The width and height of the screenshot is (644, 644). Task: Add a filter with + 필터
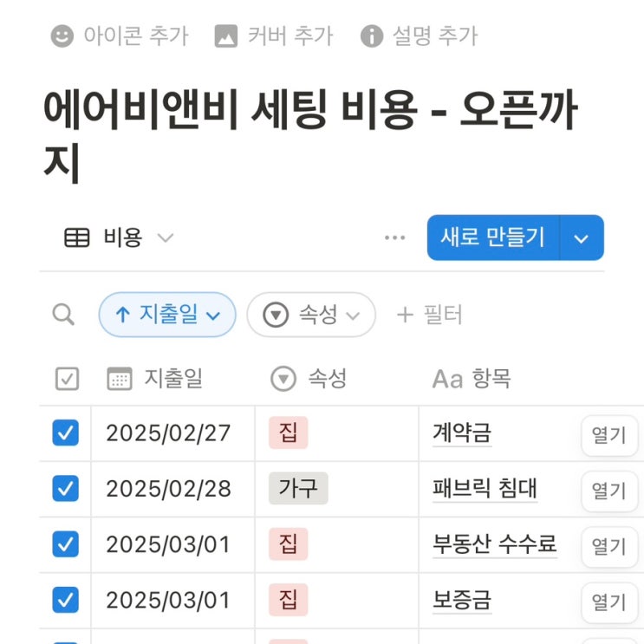click(x=430, y=315)
